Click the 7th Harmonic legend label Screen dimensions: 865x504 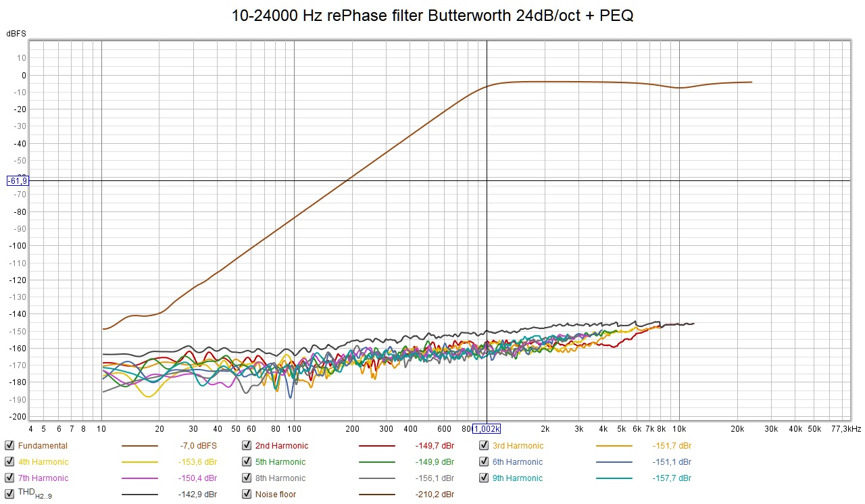43,478
